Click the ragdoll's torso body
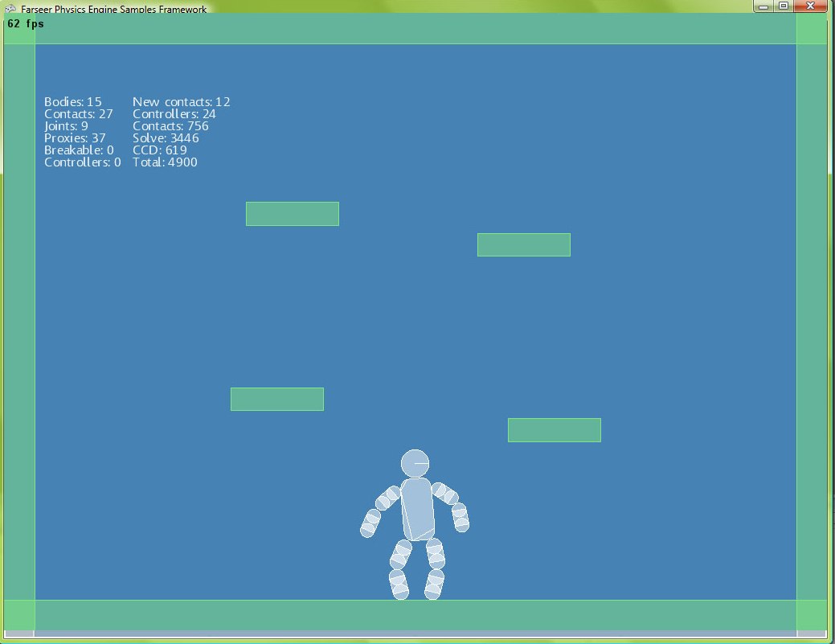The height and width of the screenshot is (644, 835). (417, 508)
